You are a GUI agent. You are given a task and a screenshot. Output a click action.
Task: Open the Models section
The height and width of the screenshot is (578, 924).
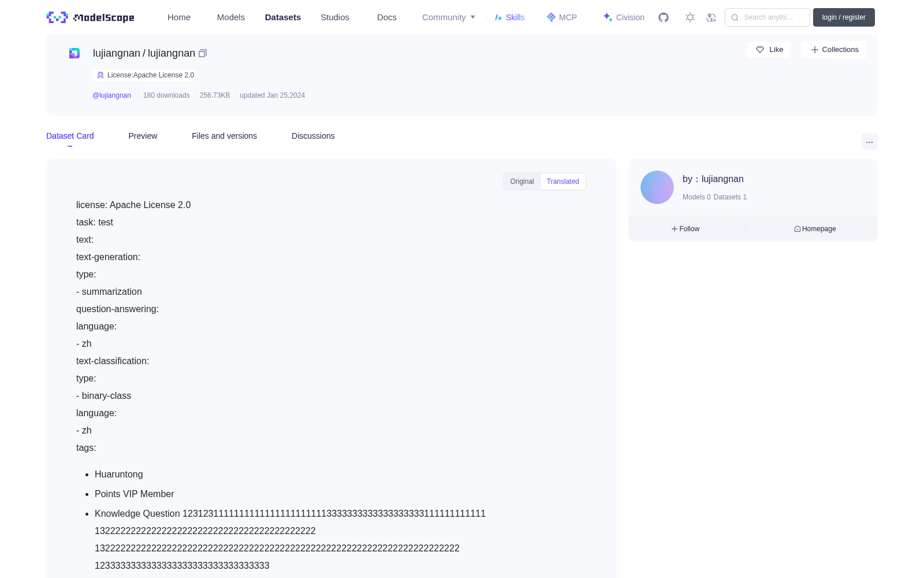[231, 17]
